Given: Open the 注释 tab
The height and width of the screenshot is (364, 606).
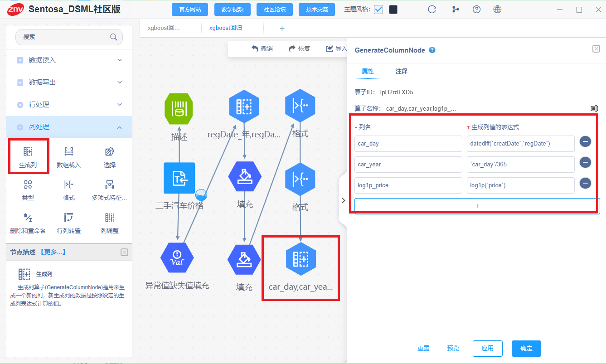Looking at the screenshot, I should coord(402,71).
